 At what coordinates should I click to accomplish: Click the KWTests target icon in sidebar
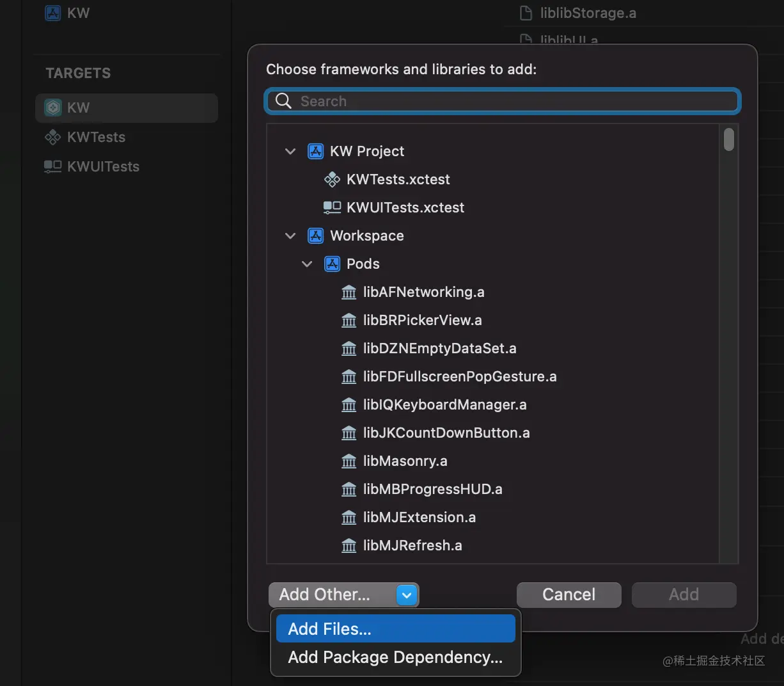(52, 137)
